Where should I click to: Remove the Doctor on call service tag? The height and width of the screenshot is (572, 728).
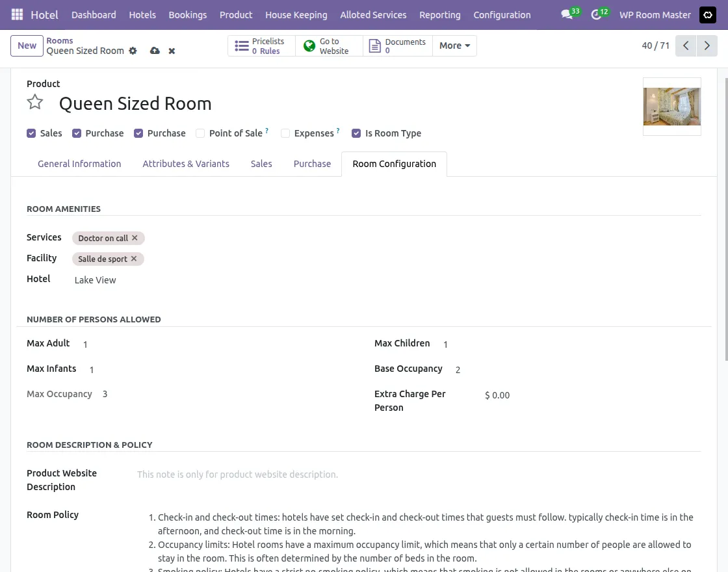135,238
